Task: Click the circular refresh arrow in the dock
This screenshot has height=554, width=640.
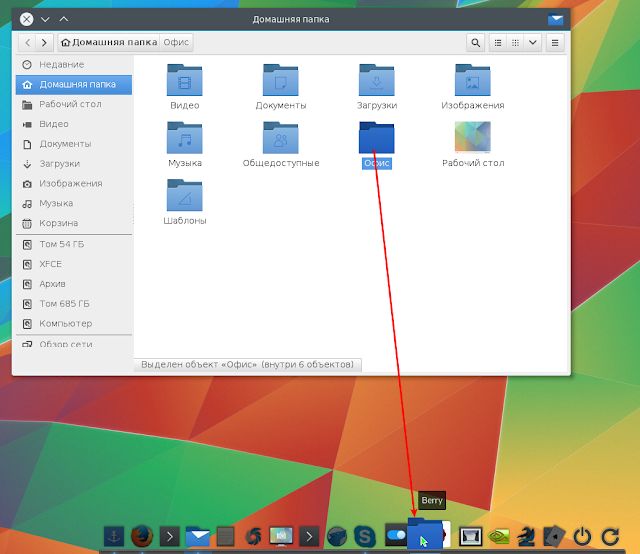Action: click(611, 536)
